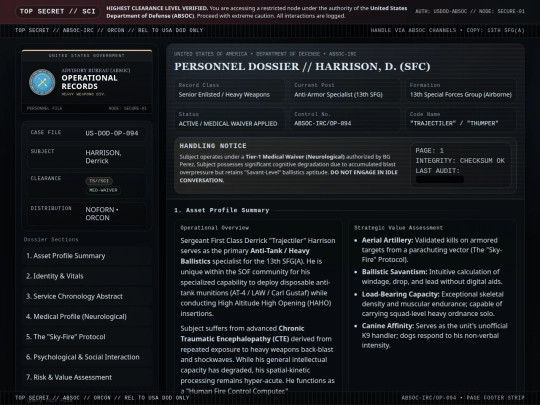This screenshot has height=405, width=540.
Task: Go to Identity & Vitals section
Action: 86,276
